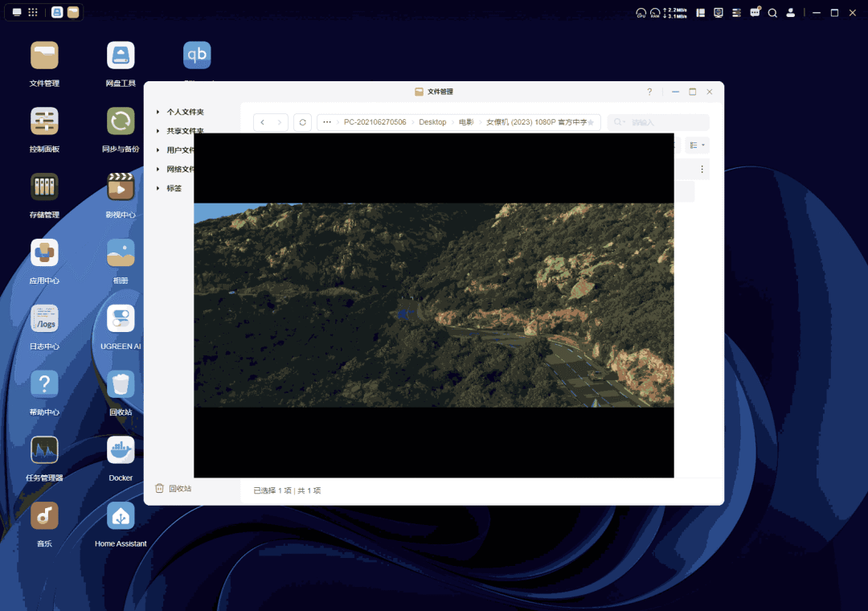
Task: Navigate to 电影 in the breadcrumb
Action: click(466, 122)
